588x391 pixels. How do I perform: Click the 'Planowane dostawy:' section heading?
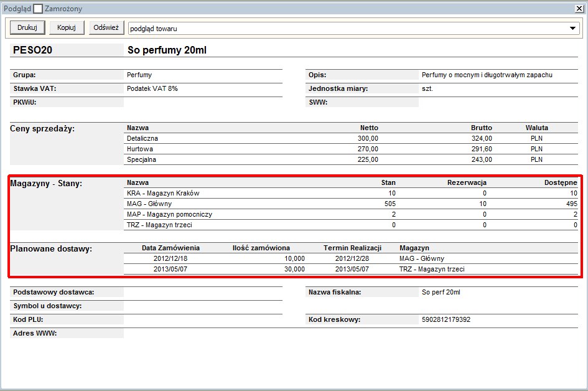coord(51,248)
